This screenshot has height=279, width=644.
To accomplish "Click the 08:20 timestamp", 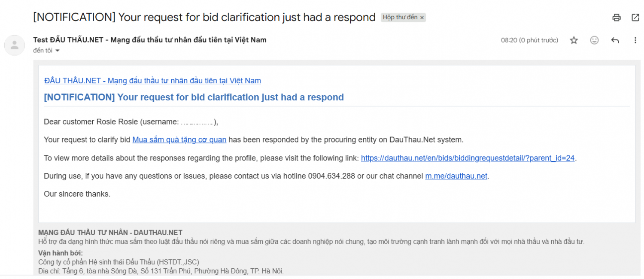I will click(x=529, y=40).
